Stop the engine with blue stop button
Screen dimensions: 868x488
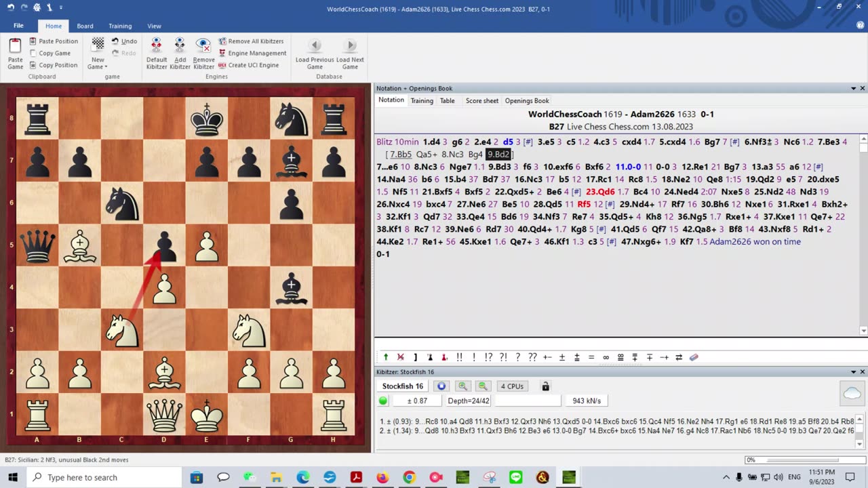pyautogui.click(x=441, y=386)
